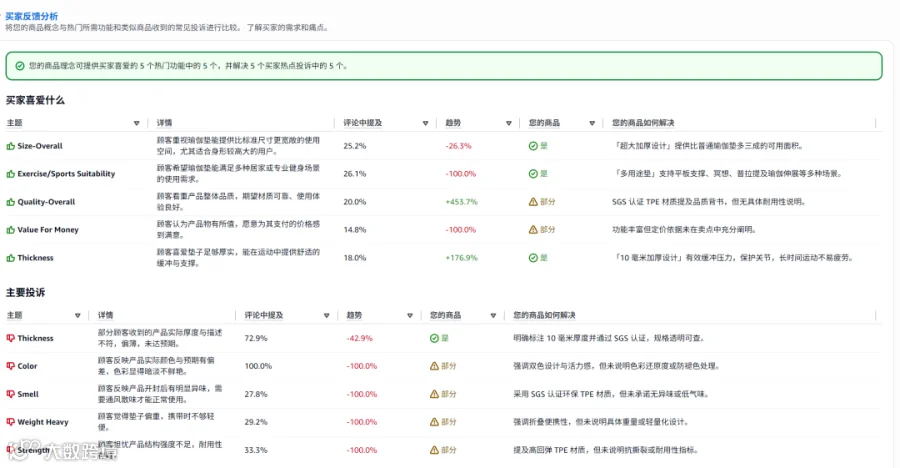Click the 72.9% complaint mention value
The image size is (900, 468).
point(256,338)
